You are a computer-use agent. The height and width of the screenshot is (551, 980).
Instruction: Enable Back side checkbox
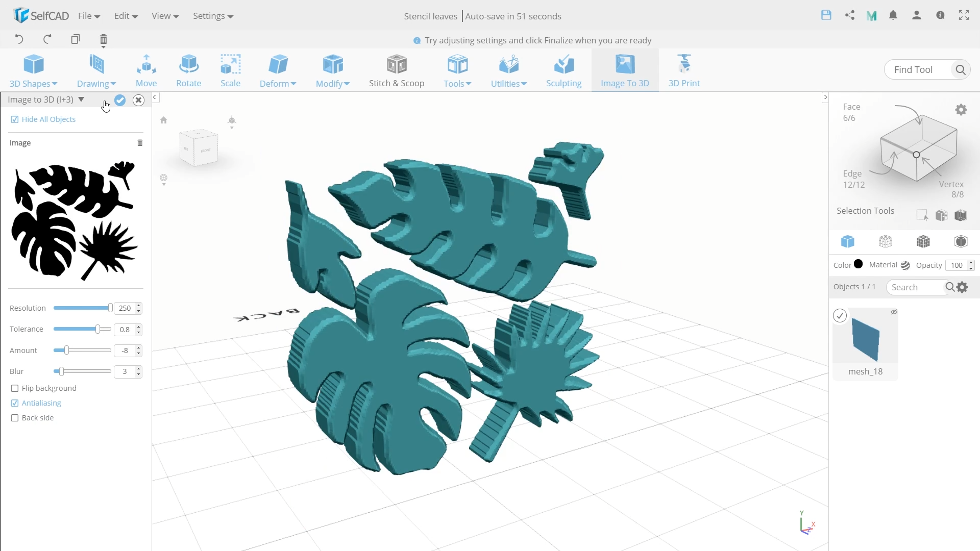pyautogui.click(x=15, y=418)
